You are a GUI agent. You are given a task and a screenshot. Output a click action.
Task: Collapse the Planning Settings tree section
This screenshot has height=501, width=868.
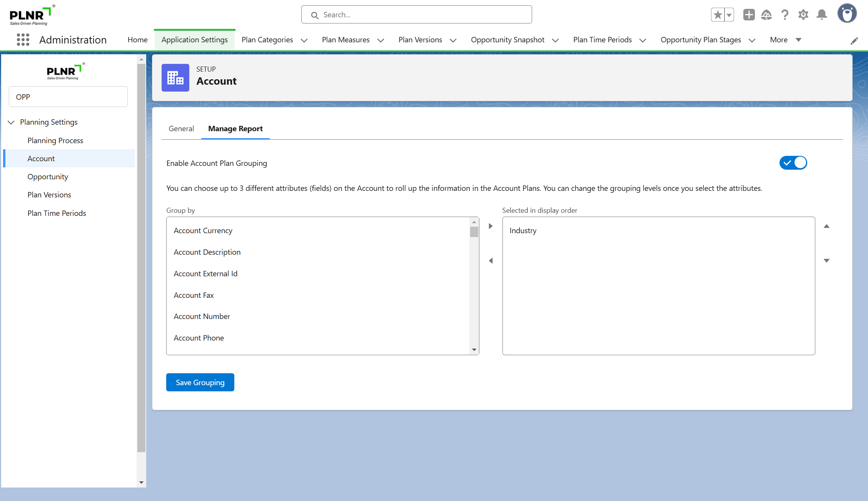(11, 122)
